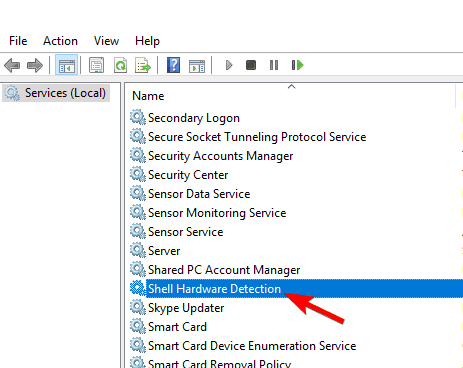The width and height of the screenshot is (463, 368).
Task: Click the gear icon next to Security Center
Action: tap(138, 174)
